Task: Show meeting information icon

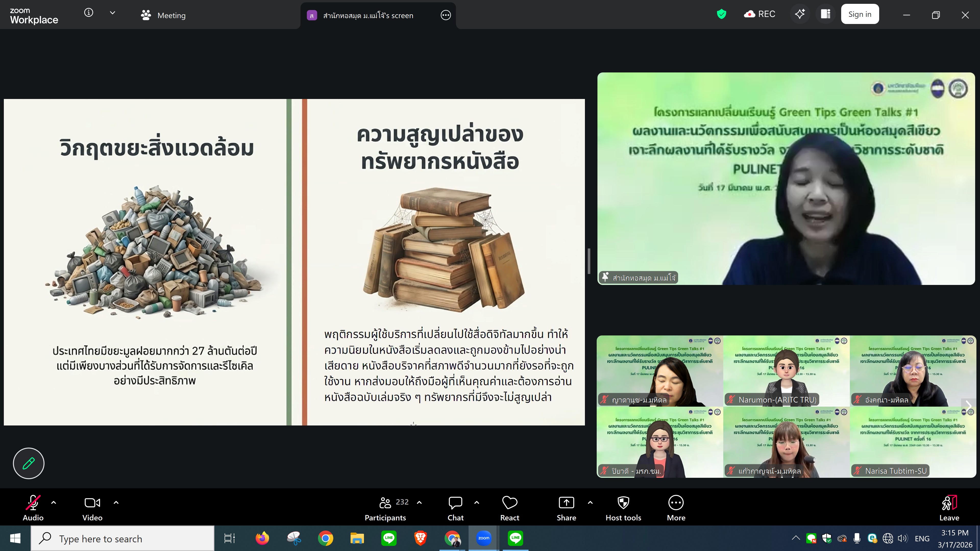Action: pyautogui.click(x=89, y=13)
